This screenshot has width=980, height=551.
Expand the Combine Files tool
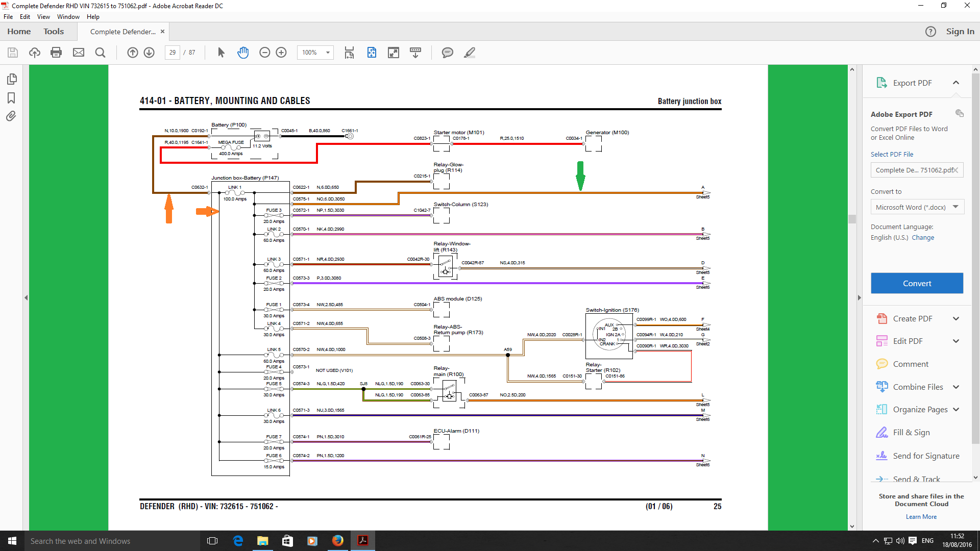coord(956,387)
